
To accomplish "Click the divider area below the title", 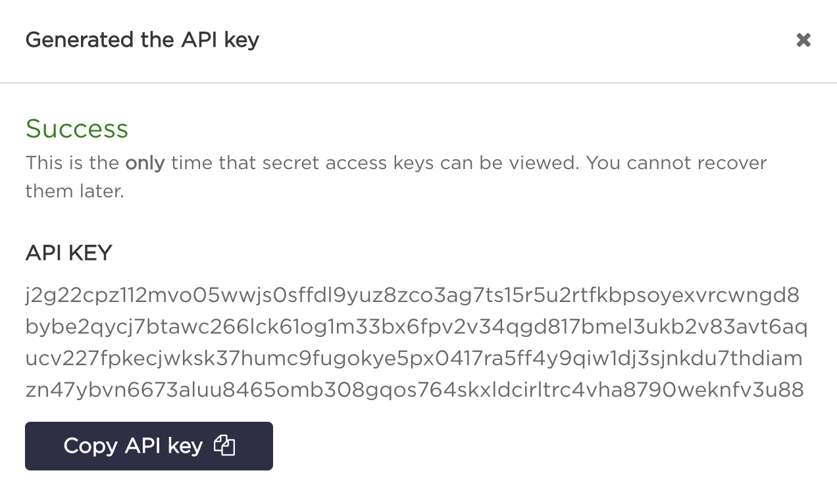I will [419, 82].
